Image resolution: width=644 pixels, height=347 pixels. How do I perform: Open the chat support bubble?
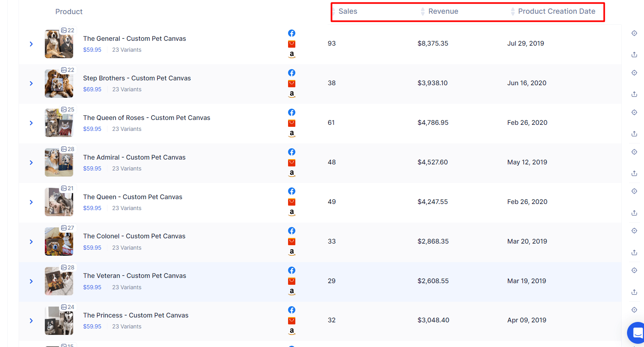637,332
